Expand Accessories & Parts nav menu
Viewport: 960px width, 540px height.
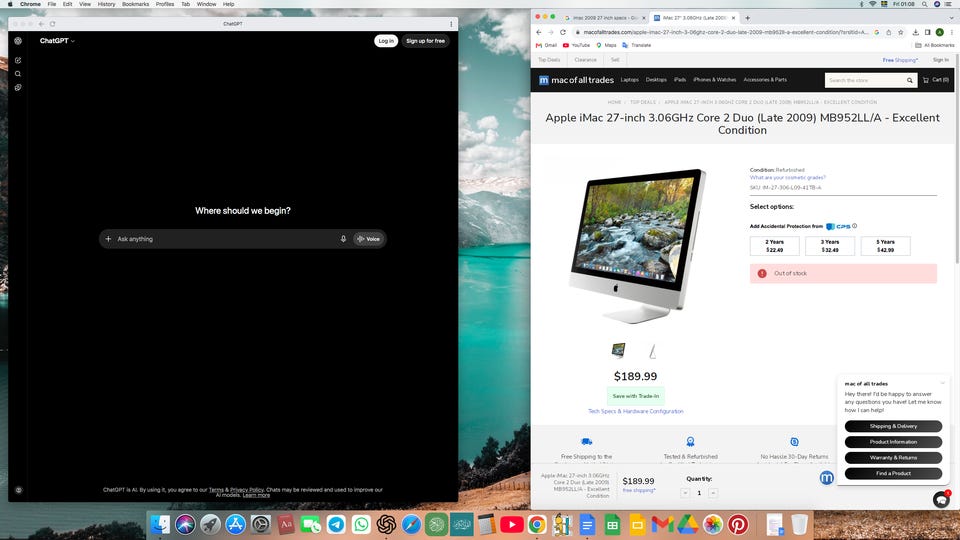point(765,80)
